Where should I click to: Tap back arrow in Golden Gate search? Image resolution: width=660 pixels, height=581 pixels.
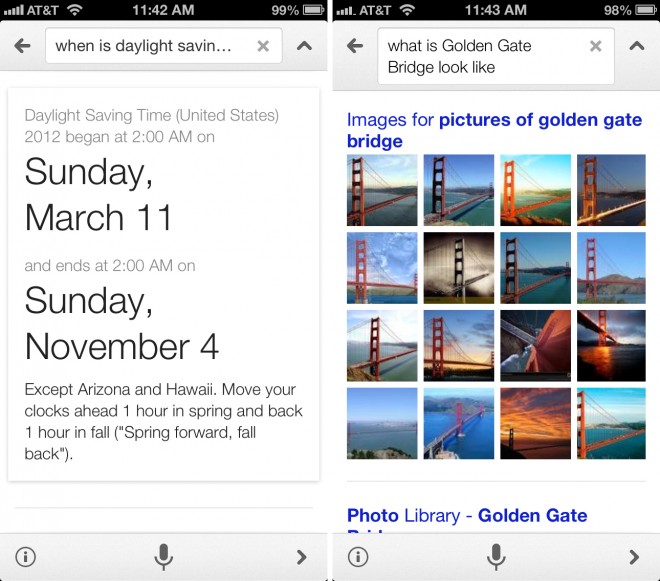pyautogui.click(x=355, y=45)
